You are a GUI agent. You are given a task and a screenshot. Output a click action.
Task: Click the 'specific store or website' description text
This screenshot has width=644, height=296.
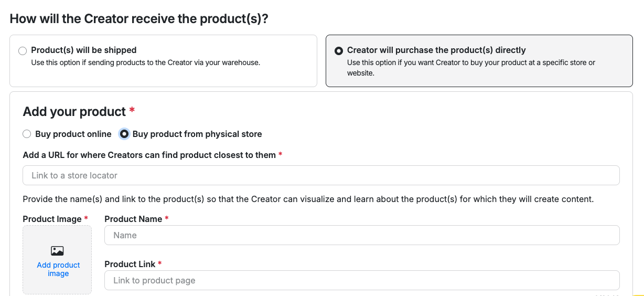click(x=471, y=68)
